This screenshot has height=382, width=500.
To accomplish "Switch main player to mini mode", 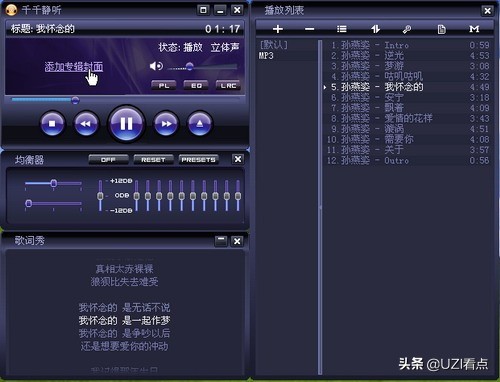I will tap(203, 10).
